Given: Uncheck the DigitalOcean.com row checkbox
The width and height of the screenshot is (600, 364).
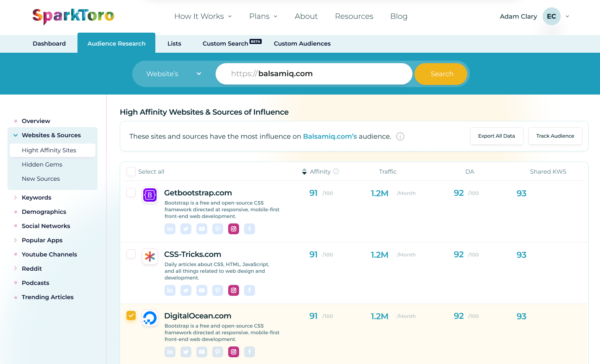Looking at the screenshot, I should click(131, 315).
